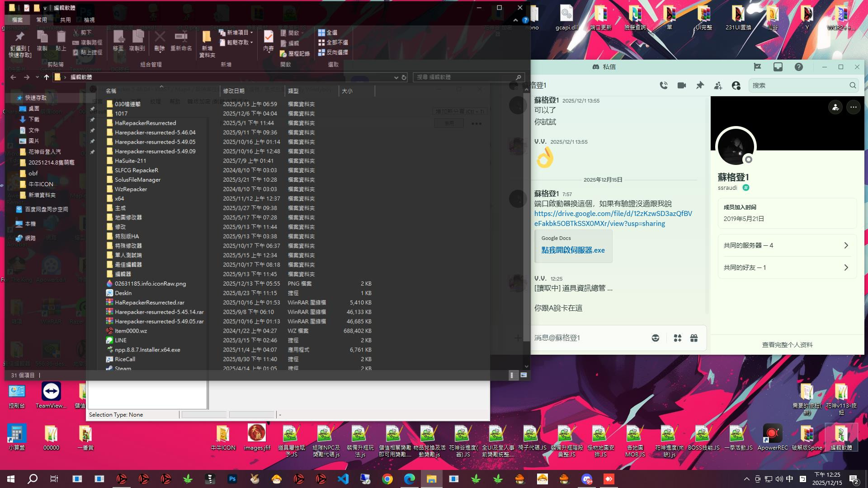Open the 輕鬆存取 dropdown in ribbon
The height and width of the screenshot is (488, 868).
(x=236, y=42)
